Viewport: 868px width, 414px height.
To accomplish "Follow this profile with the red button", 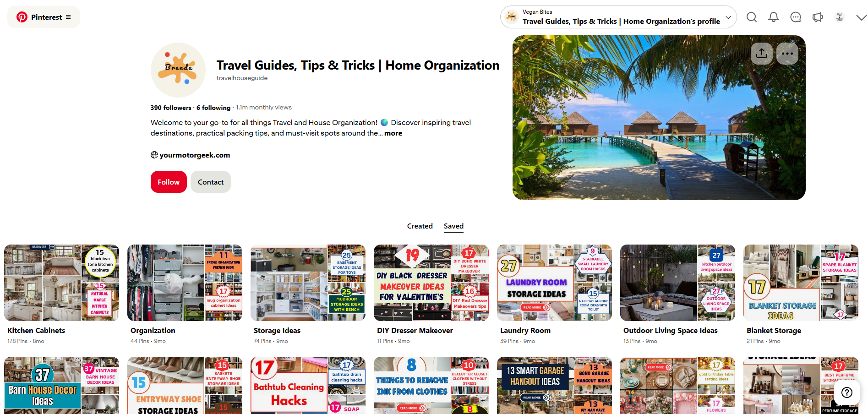I will pos(169,182).
